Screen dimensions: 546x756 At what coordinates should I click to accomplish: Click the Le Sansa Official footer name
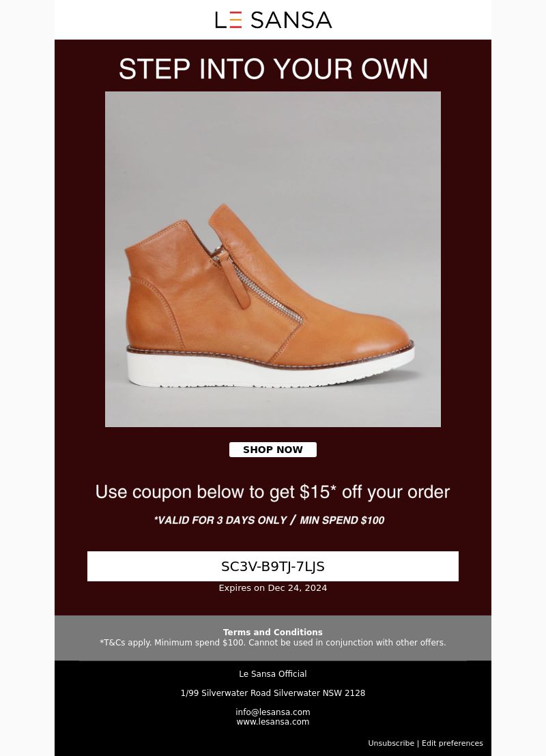point(273,673)
